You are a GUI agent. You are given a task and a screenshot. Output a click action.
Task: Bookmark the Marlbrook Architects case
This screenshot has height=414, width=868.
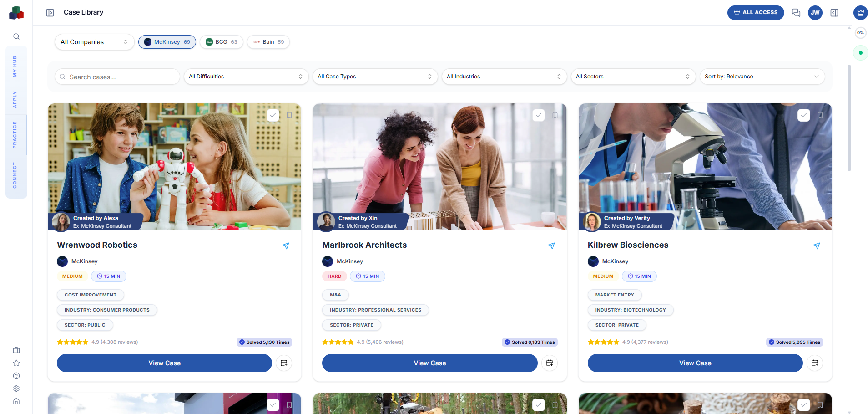[x=555, y=115]
